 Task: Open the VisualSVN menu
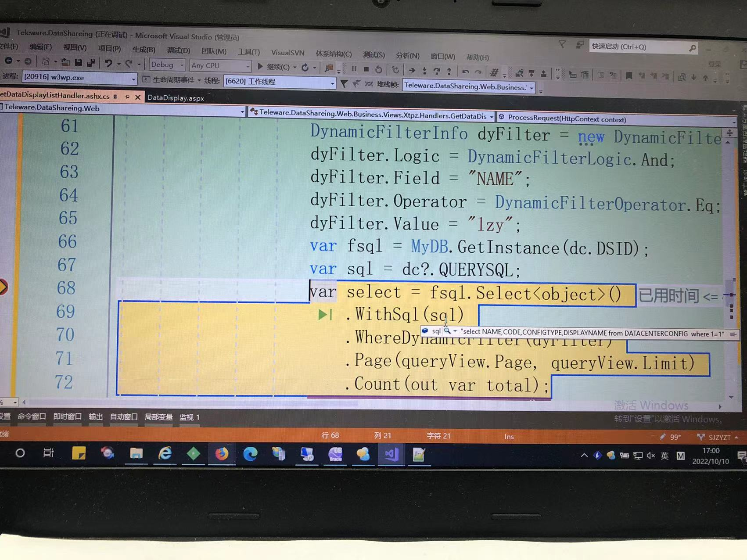tap(287, 52)
